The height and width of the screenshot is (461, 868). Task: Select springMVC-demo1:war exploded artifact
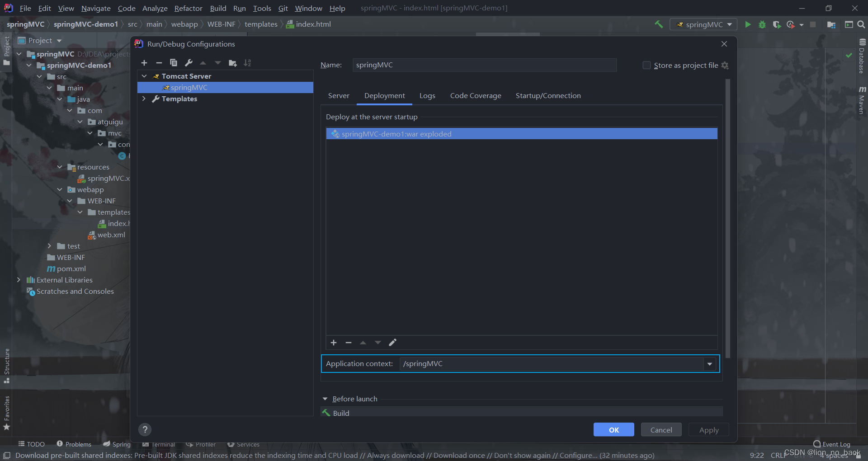(x=522, y=134)
